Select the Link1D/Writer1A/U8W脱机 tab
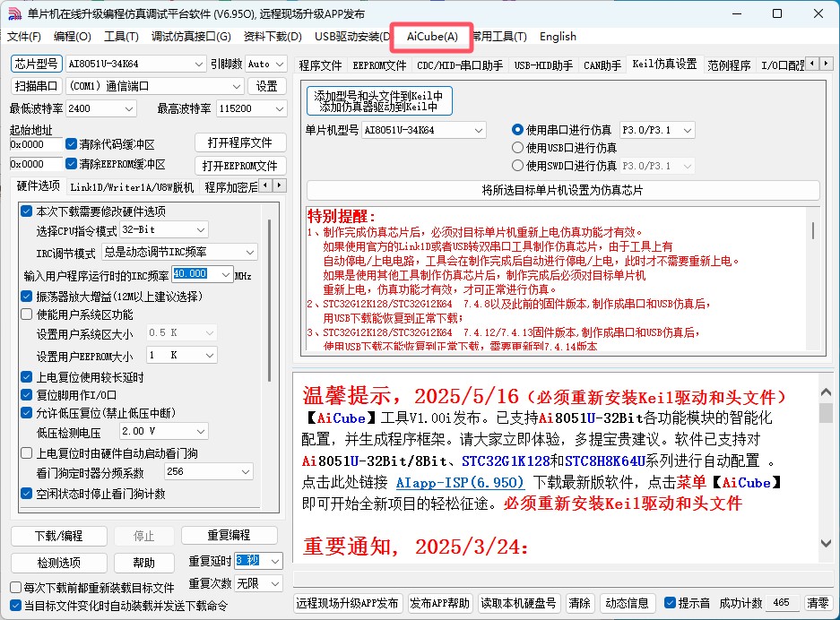 tap(132, 187)
